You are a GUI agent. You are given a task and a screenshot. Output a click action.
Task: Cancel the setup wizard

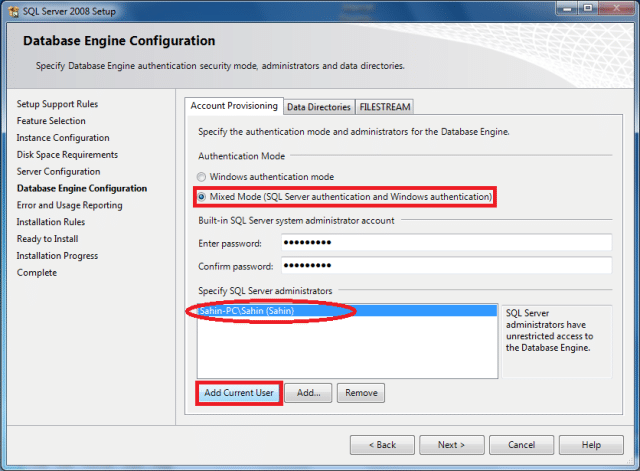[522, 445]
